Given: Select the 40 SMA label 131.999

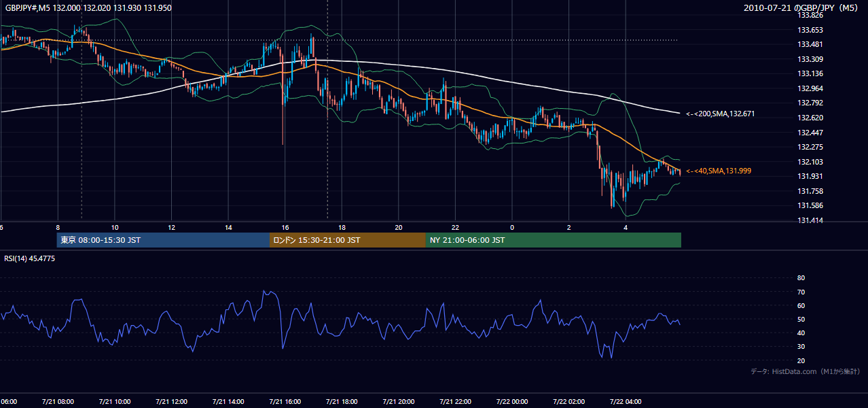Looking at the screenshot, I should click(x=719, y=171).
